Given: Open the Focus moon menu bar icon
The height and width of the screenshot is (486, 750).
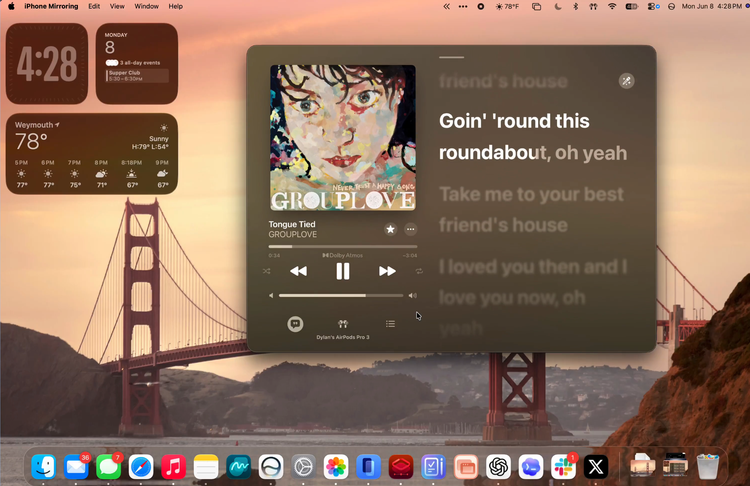Looking at the screenshot, I should click(558, 6).
